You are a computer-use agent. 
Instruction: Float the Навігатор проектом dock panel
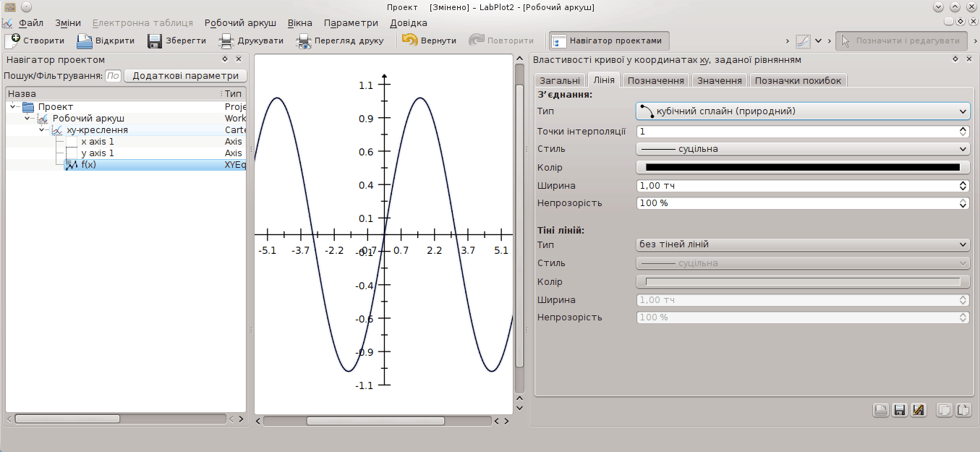225,59
